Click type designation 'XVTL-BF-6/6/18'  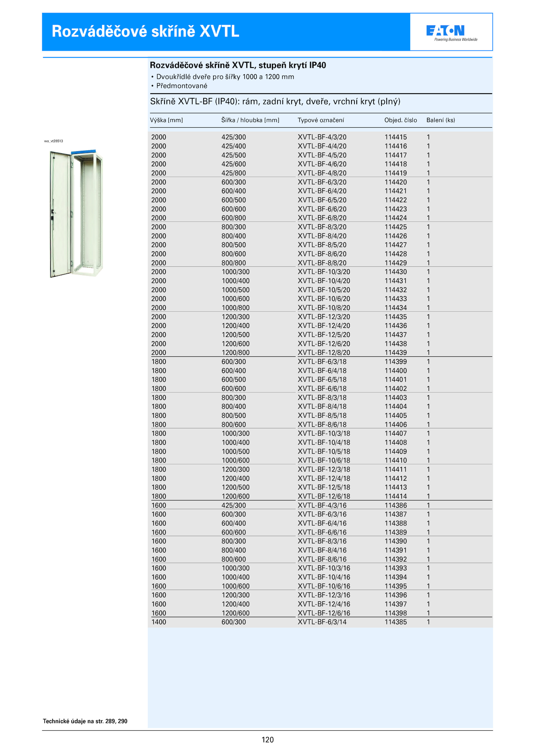coord(322,389)
